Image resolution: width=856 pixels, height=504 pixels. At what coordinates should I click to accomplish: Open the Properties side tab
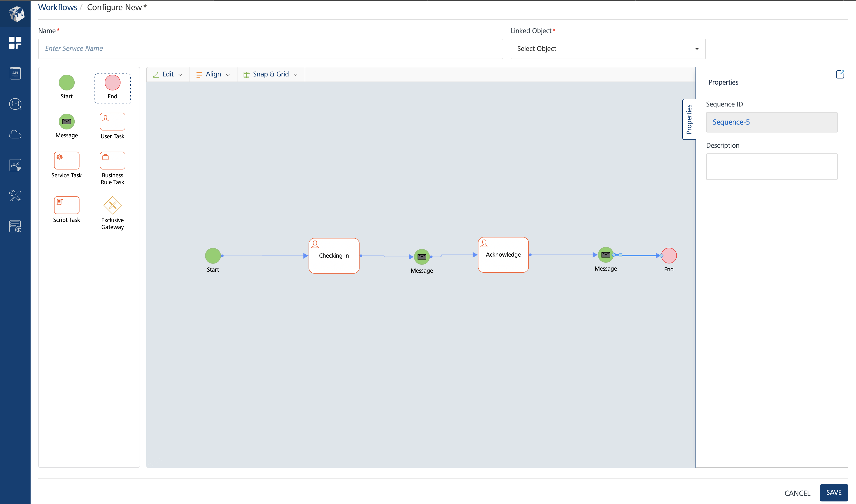point(689,119)
